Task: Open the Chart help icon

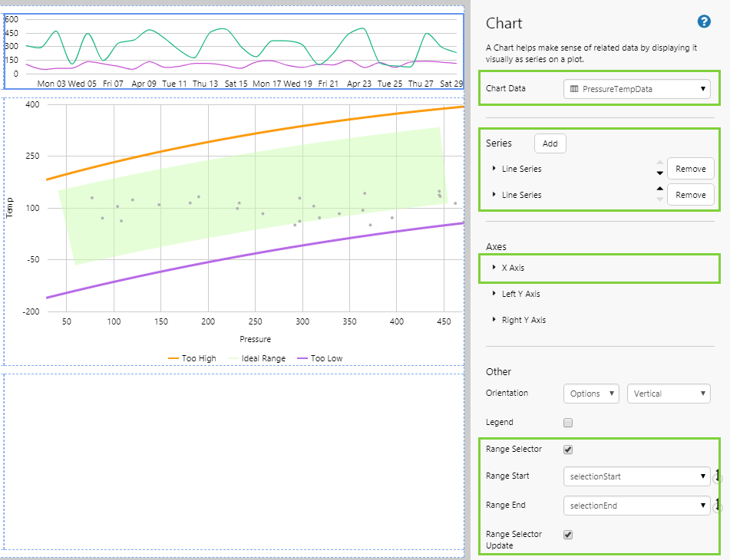Action: point(703,22)
